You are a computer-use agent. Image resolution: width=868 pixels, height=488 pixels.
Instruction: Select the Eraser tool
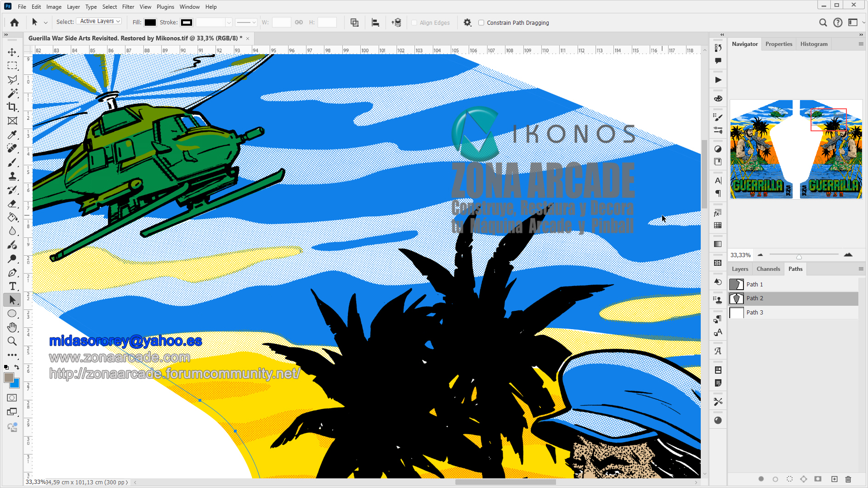[x=12, y=204]
